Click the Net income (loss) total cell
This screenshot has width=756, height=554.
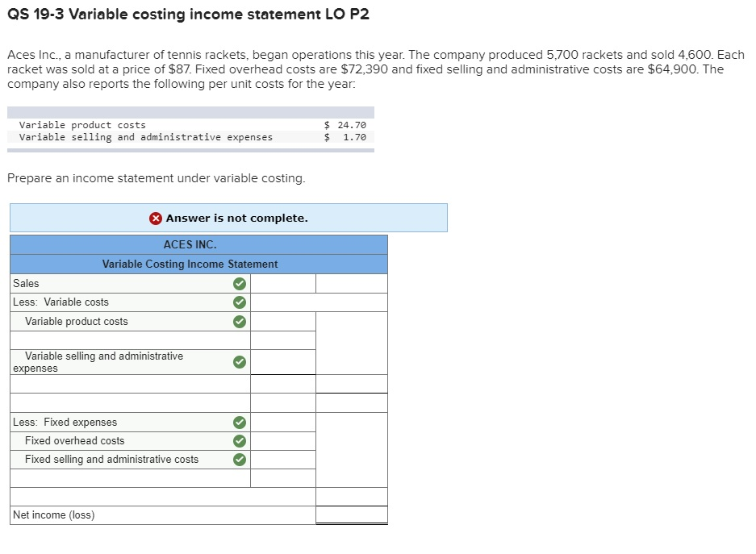[x=351, y=514]
